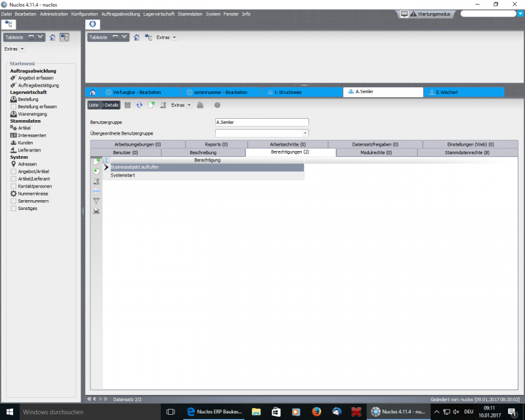Open Lieferanten in start menu

[x=29, y=150]
